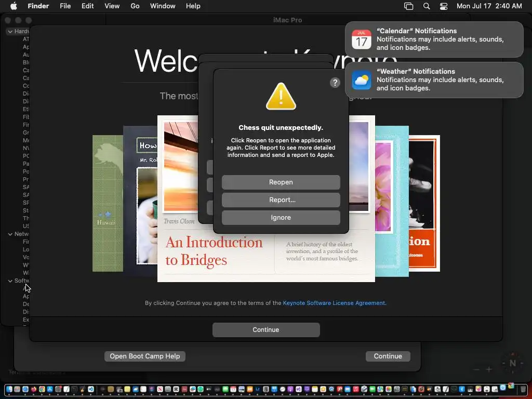
Task: Open Apple TV from the Dock
Action: [x=209, y=389]
